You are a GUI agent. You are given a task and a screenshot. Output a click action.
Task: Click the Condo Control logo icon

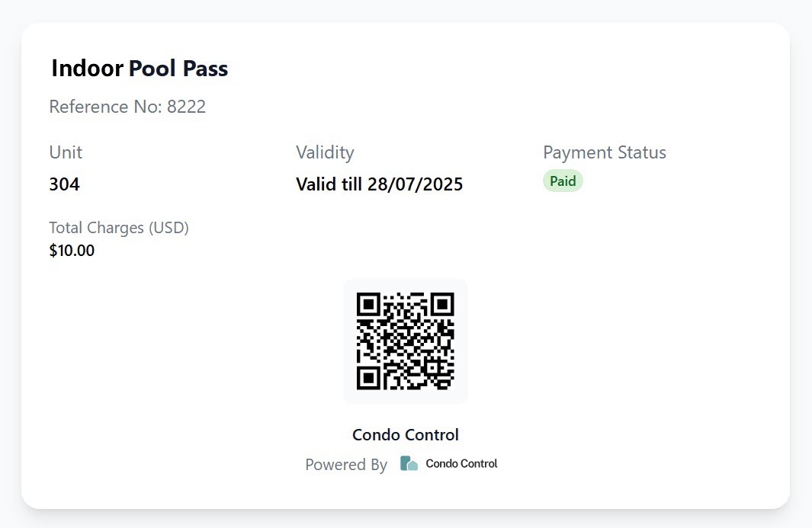[x=409, y=463]
